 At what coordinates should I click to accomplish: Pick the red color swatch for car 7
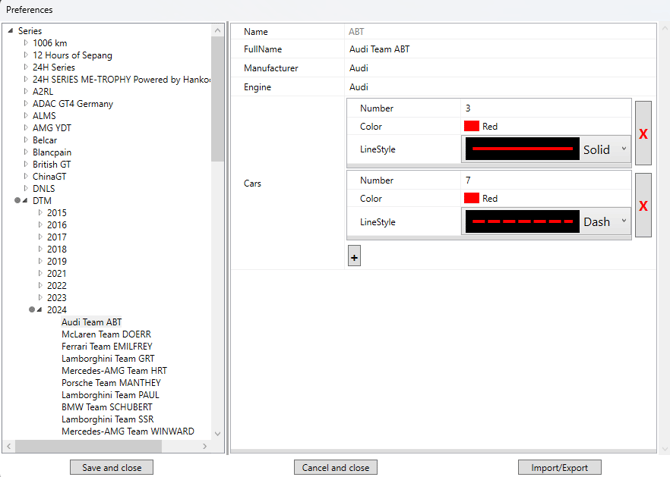(471, 198)
